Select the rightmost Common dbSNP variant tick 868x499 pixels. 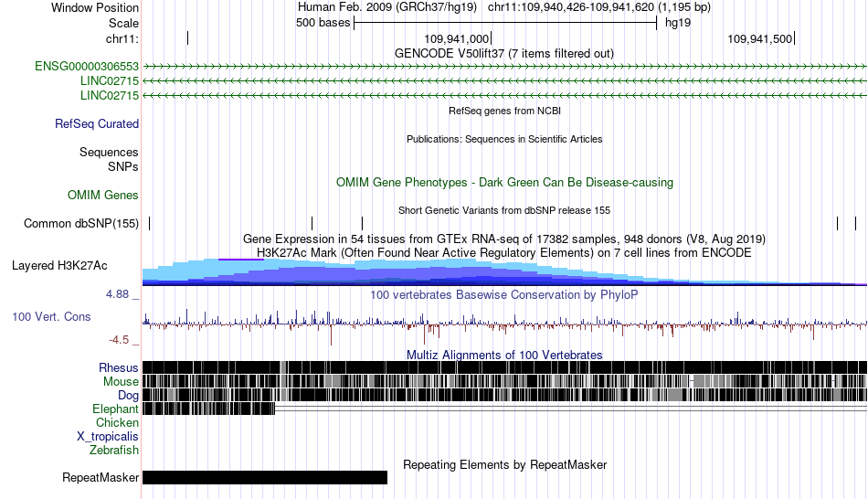point(855,224)
